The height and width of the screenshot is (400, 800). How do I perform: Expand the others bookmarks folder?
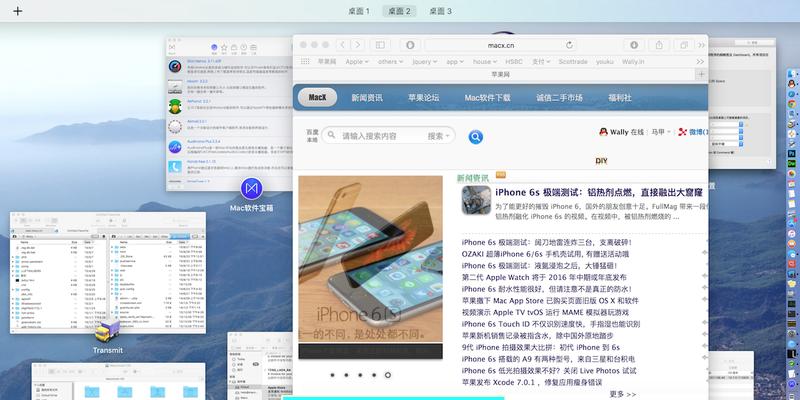[x=390, y=61]
